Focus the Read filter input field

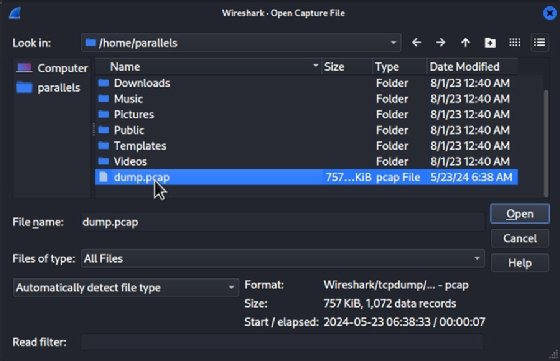(282, 342)
